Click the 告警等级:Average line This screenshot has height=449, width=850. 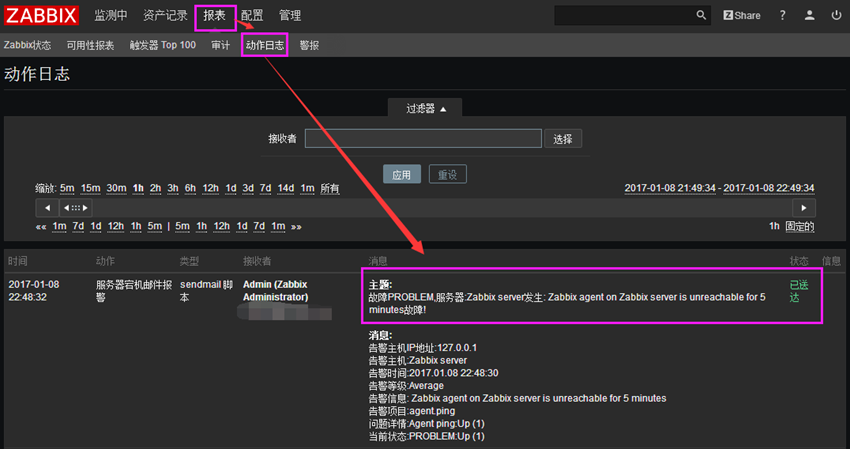point(406,386)
